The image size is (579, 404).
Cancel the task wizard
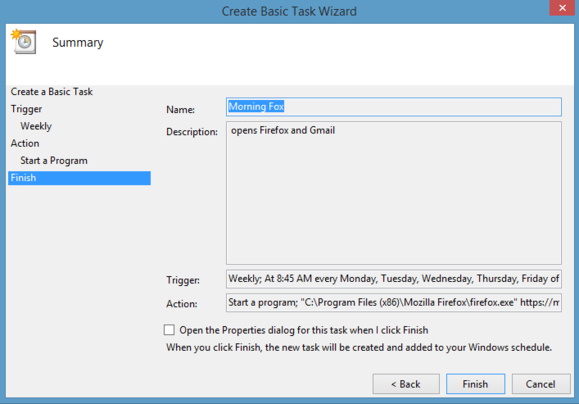541,384
